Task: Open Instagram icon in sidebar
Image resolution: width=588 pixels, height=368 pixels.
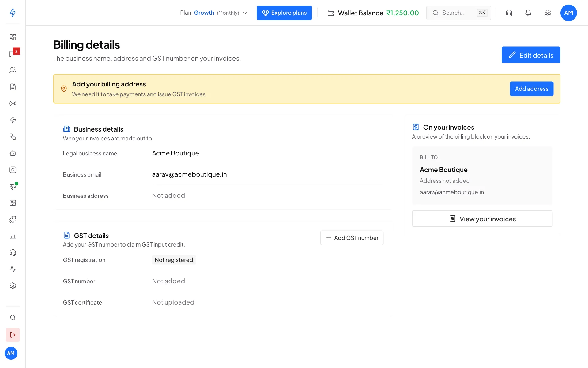Action: coord(13,170)
